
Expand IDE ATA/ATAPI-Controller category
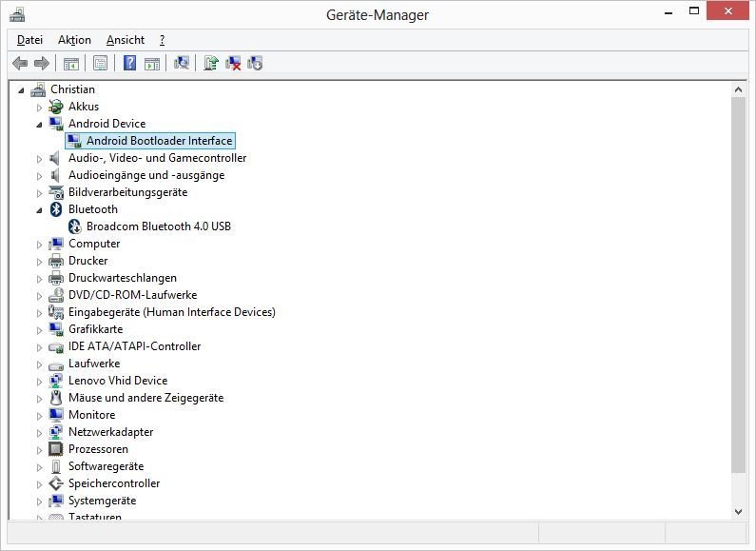[x=40, y=347]
